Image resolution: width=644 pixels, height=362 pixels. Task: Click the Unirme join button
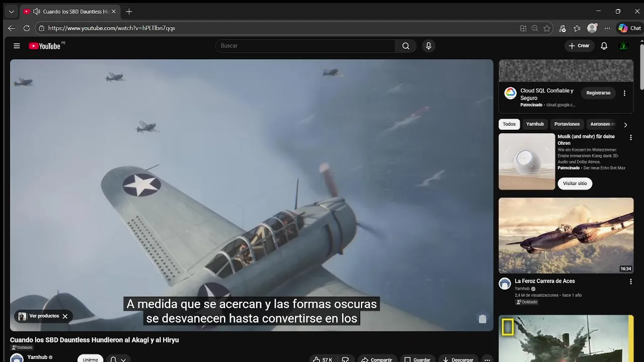[x=91, y=359]
